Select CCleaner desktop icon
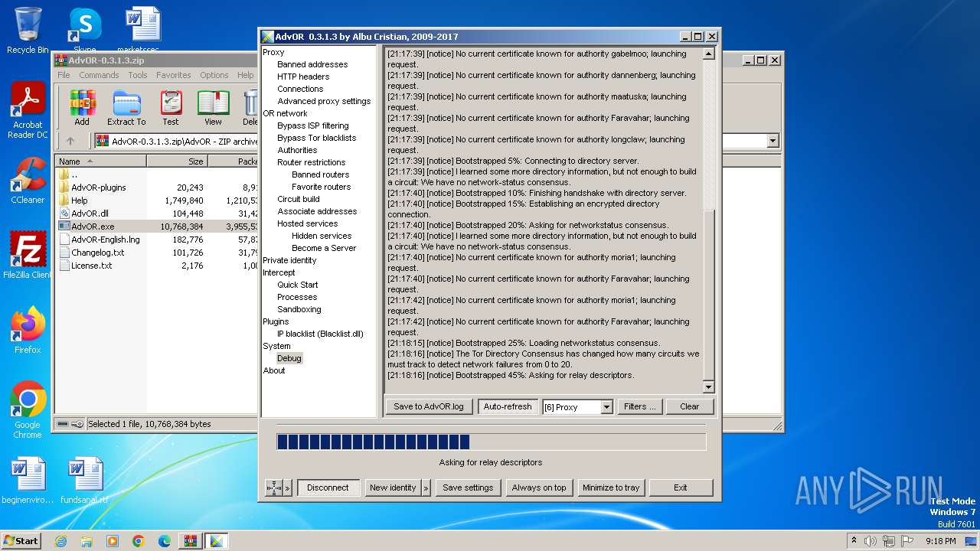 coord(28,181)
